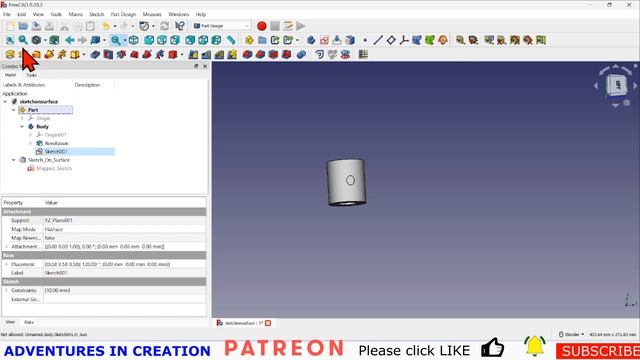Open a file with the folder icon
This screenshot has width=640, height=360.
coord(23,26)
